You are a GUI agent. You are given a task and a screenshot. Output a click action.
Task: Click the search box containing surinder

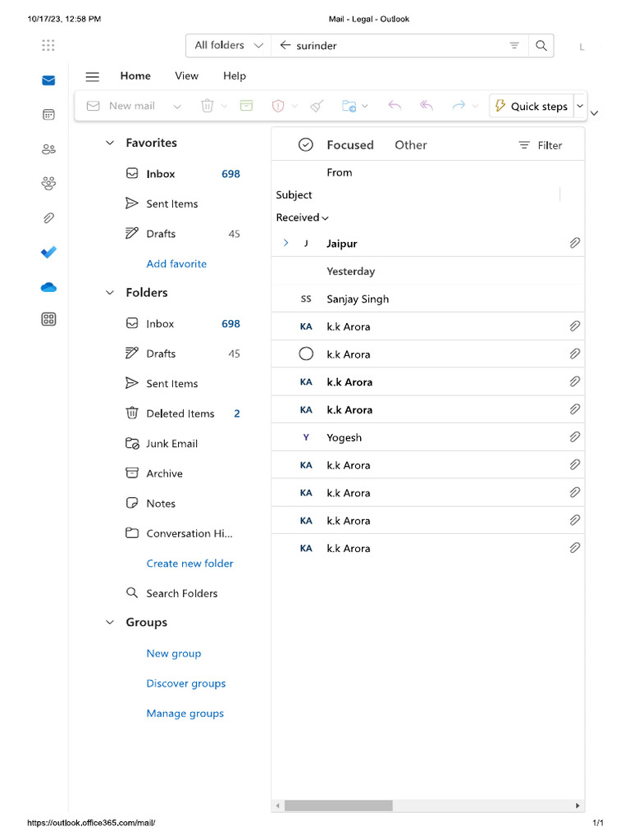[394, 46]
